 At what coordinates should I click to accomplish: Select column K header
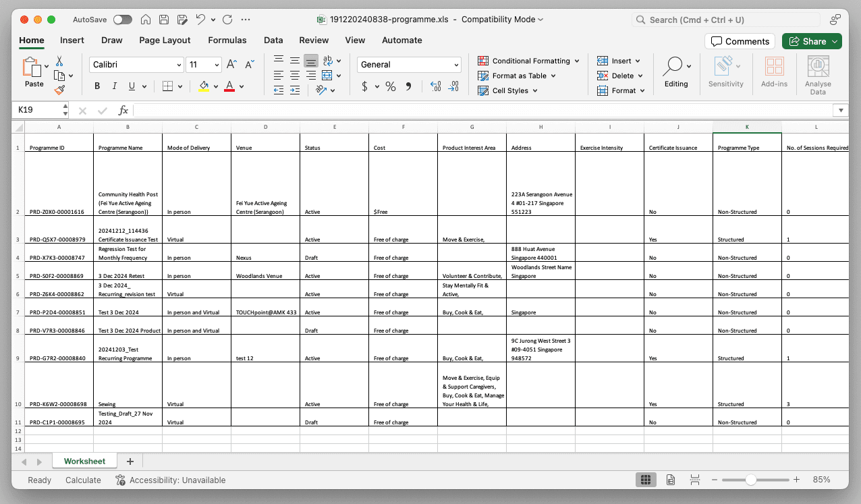tap(747, 127)
